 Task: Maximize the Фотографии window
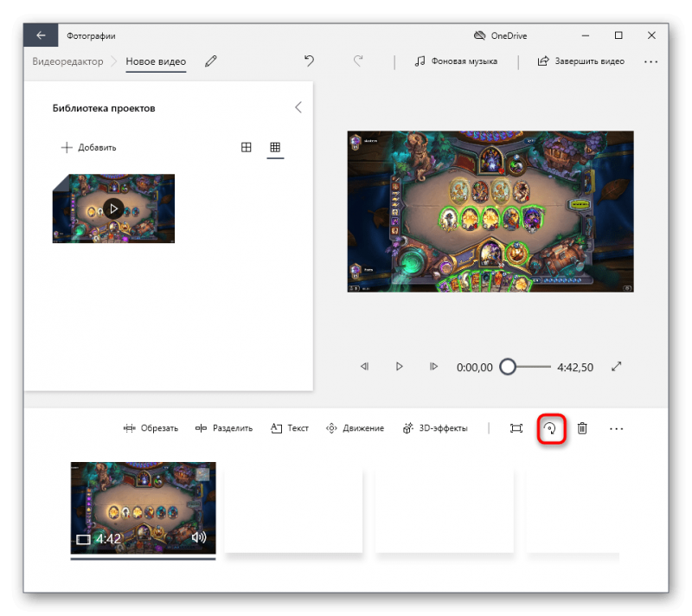point(618,35)
